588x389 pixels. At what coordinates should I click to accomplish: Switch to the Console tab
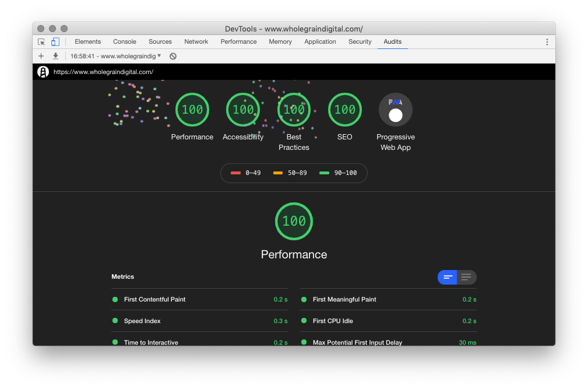tap(125, 41)
